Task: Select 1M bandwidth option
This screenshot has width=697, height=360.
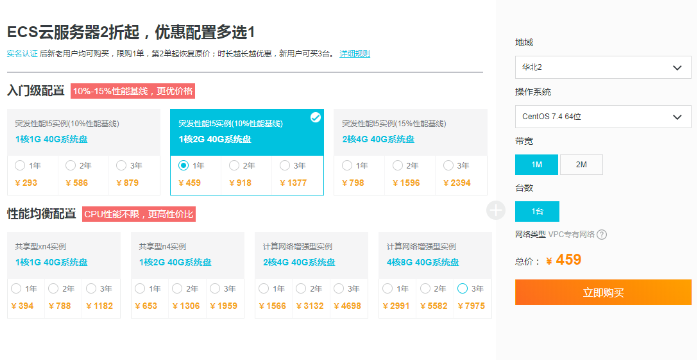Action: point(537,164)
